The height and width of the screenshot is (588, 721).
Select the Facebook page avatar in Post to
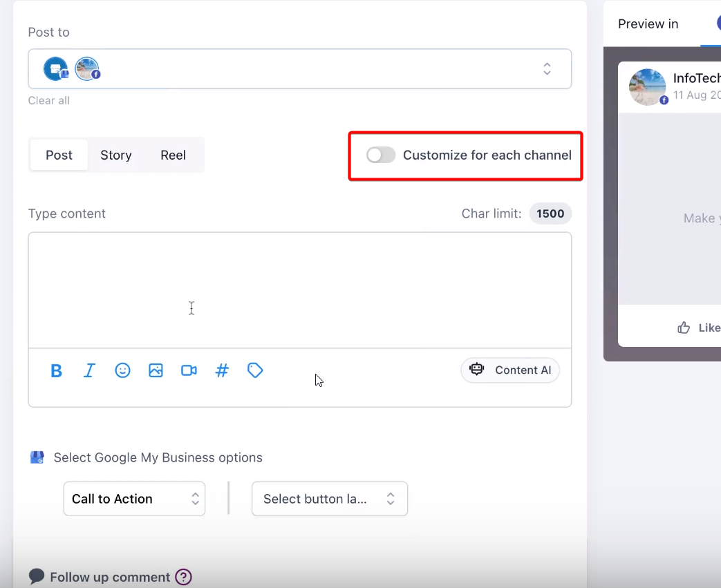(x=87, y=69)
